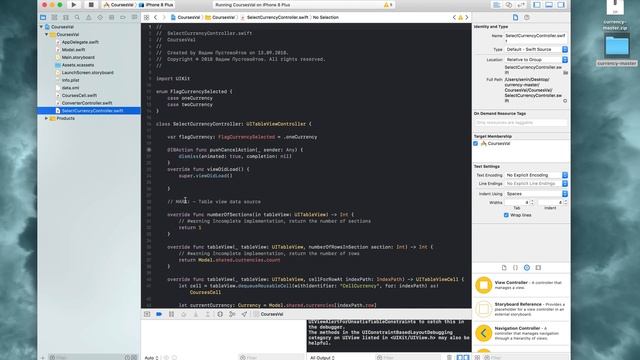Open data.xml file

pos(70,88)
